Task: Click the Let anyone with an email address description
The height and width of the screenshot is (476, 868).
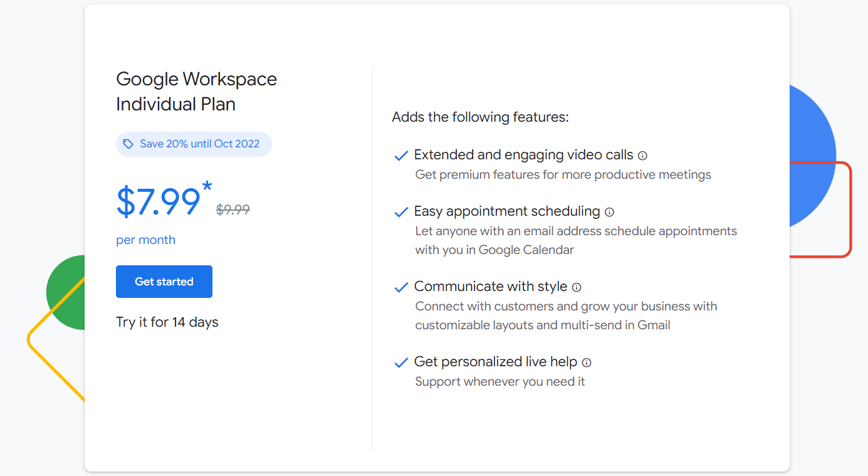Action: tap(576, 240)
